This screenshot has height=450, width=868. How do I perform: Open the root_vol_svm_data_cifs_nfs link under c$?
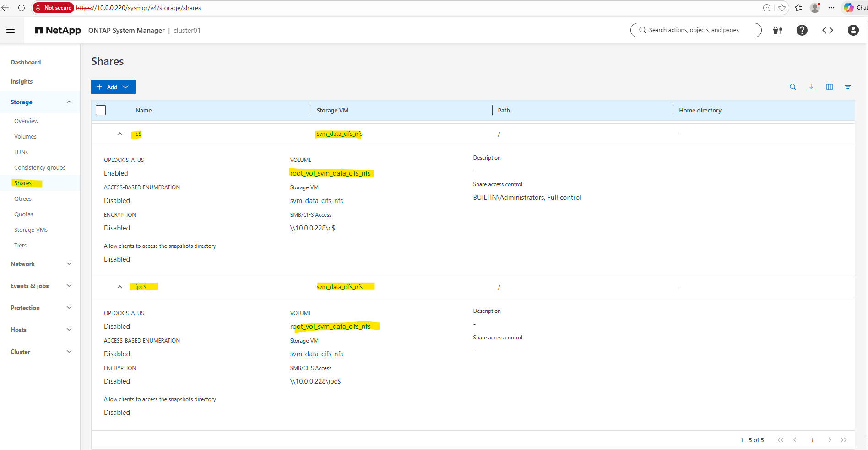(330, 173)
